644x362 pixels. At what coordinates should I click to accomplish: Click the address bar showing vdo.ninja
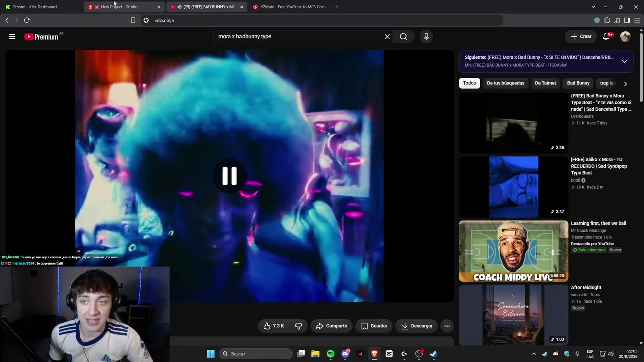(322, 20)
